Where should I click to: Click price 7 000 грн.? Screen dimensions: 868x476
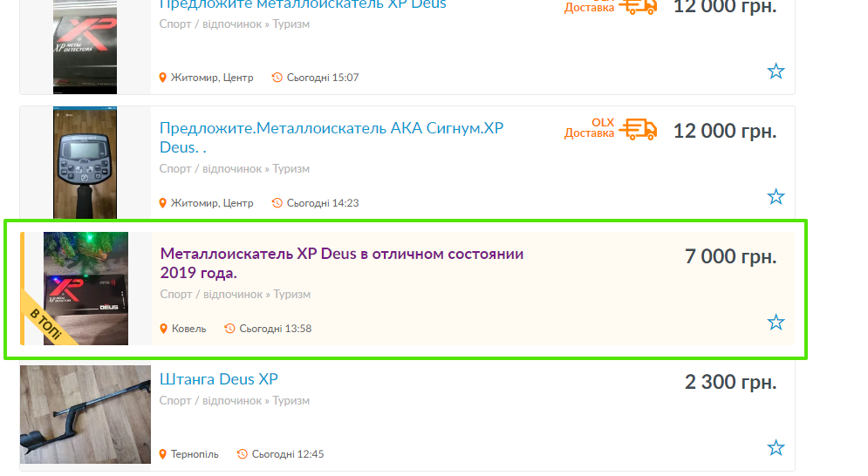point(730,257)
